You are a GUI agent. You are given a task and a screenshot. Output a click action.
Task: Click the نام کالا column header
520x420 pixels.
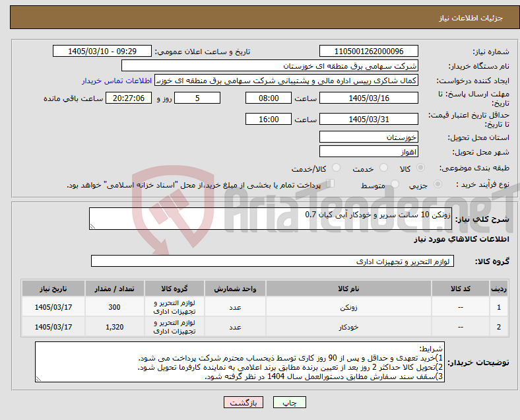(x=348, y=289)
